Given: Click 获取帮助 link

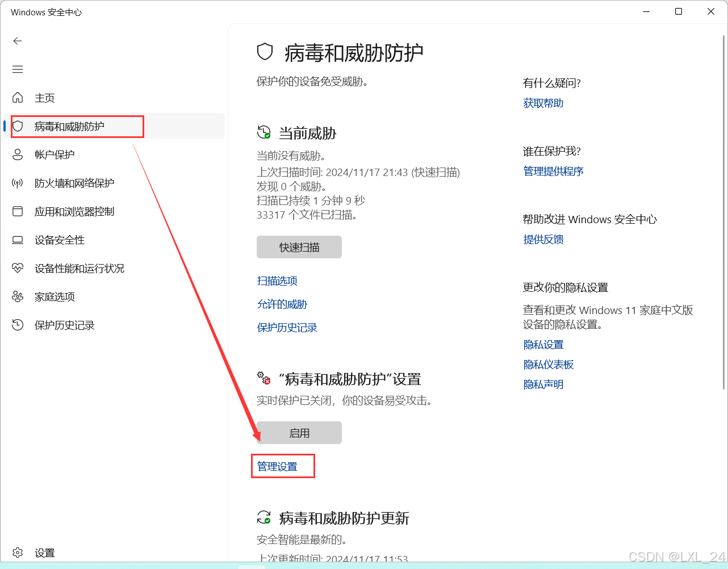Looking at the screenshot, I should pos(543,103).
